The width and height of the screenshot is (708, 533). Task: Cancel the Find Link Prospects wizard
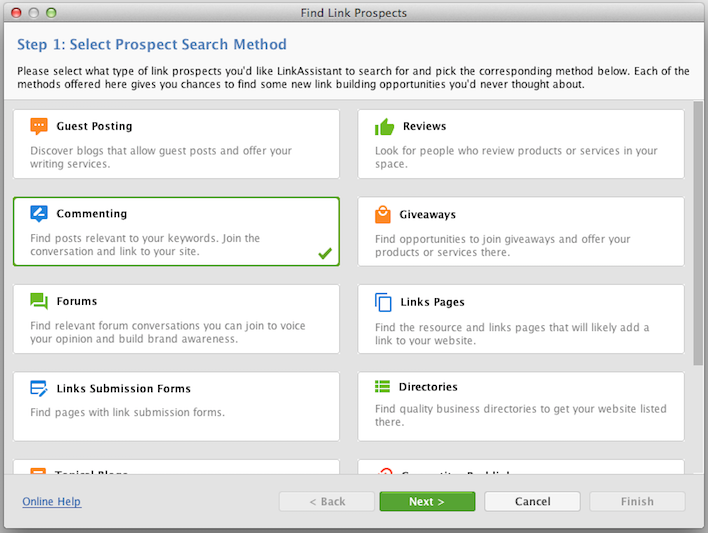[532, 501]
